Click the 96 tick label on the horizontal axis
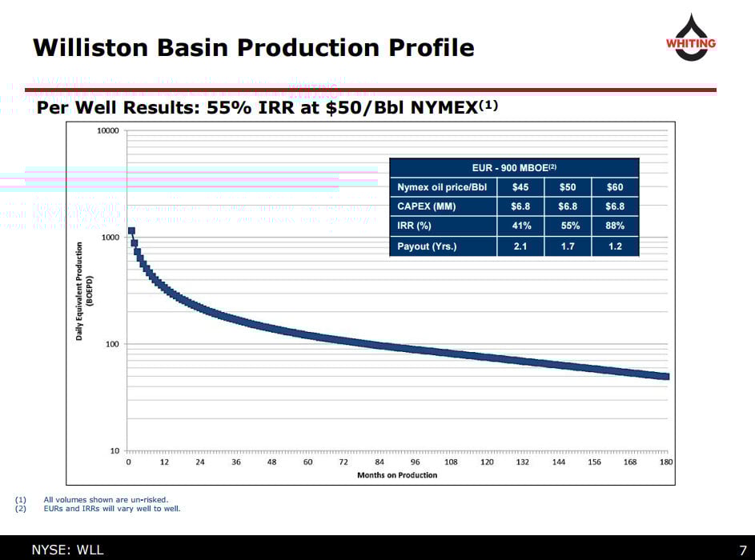755x560 pixels. point(415,462)
